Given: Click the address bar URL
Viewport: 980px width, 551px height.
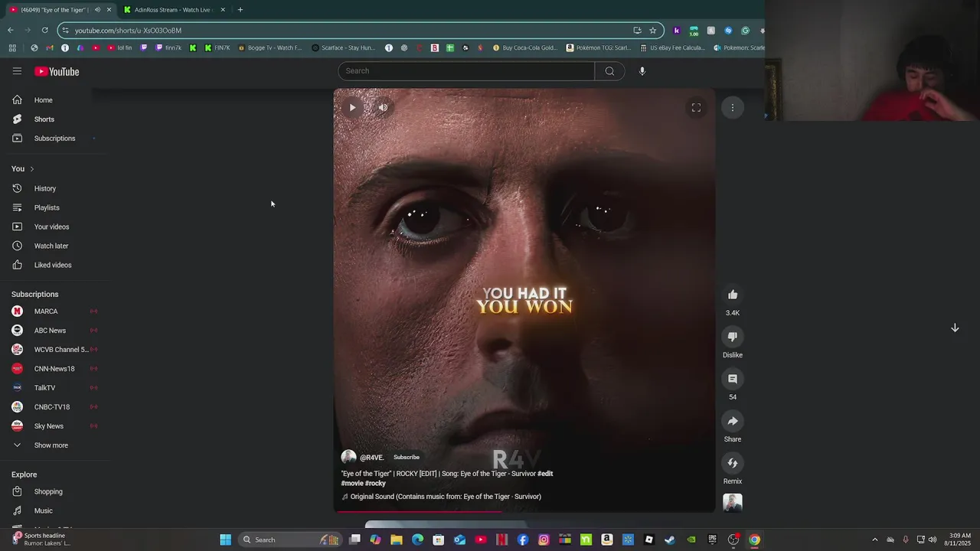Looking at the screenshot, I should (128, 31).
